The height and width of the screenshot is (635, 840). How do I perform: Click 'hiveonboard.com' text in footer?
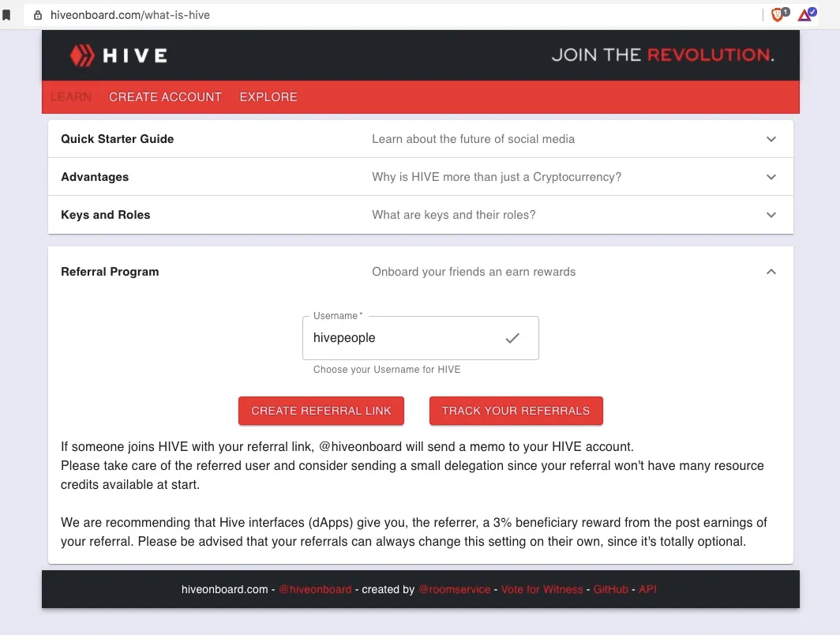[x=224, y=589]
